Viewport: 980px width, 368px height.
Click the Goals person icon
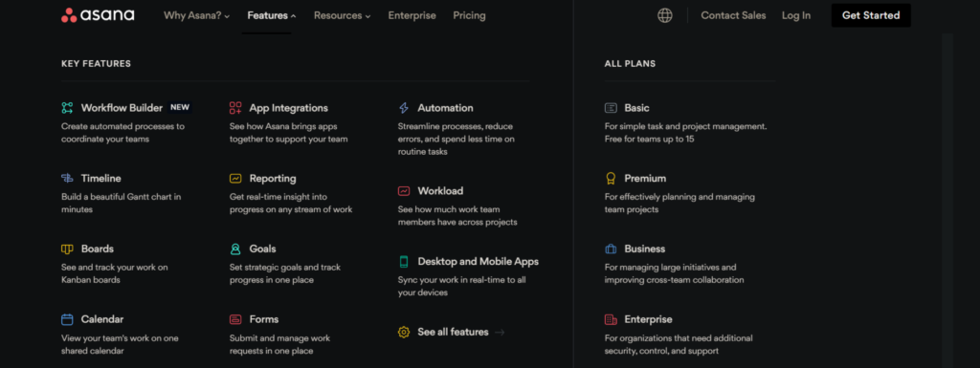tap(235, 249)
